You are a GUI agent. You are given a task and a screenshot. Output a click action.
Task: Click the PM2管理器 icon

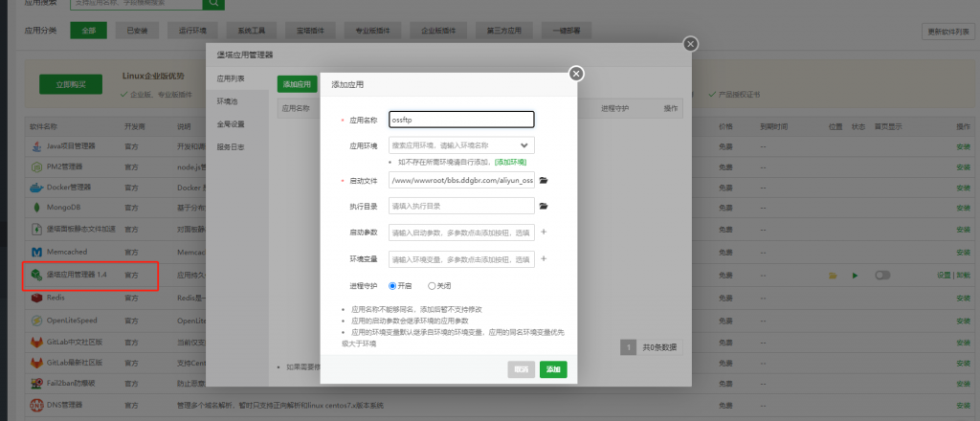pos(36,167)
